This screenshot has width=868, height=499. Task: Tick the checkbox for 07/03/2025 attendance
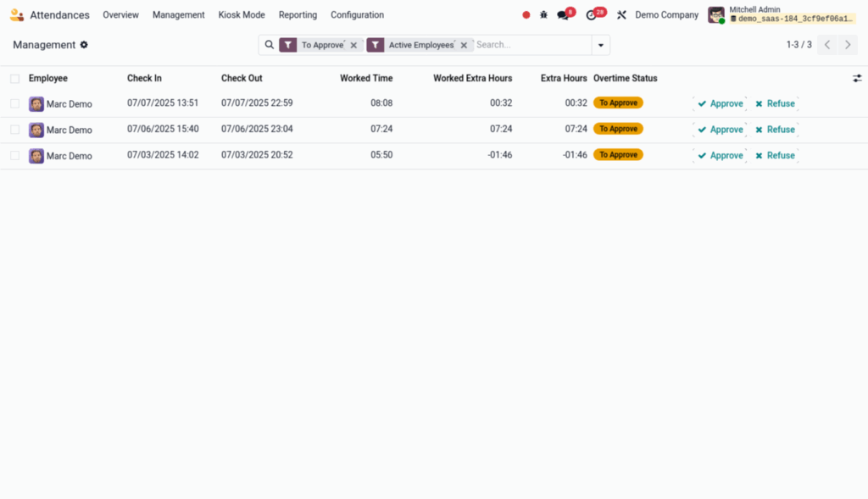coord(14,156)
